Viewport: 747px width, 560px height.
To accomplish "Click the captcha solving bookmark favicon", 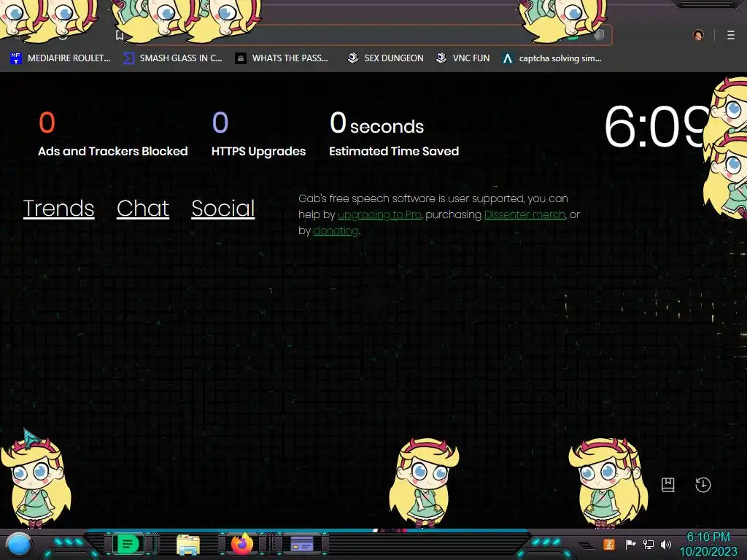I will click(508, 58).
